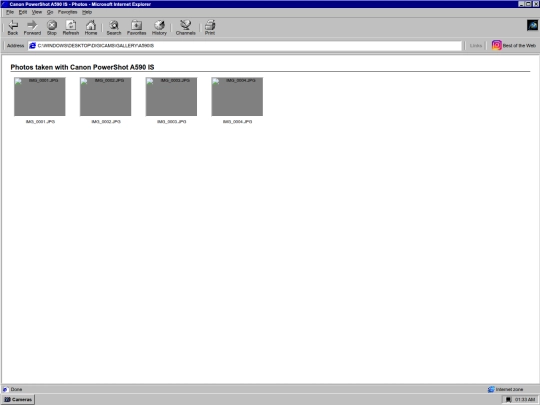The width and height of the screenshot is (540, 405).
Task: Open the IMG_0002.JPG thumbnail
Action: tap(105, 97)
